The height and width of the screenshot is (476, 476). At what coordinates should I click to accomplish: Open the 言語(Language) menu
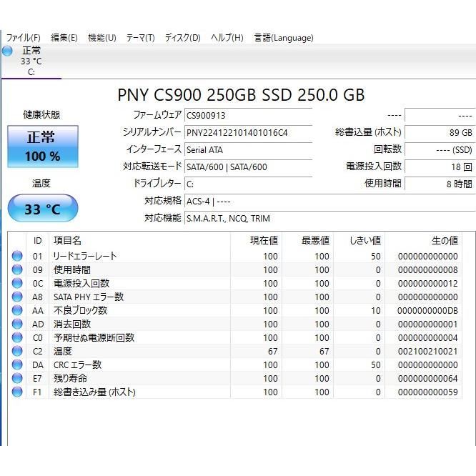point(284,38)
